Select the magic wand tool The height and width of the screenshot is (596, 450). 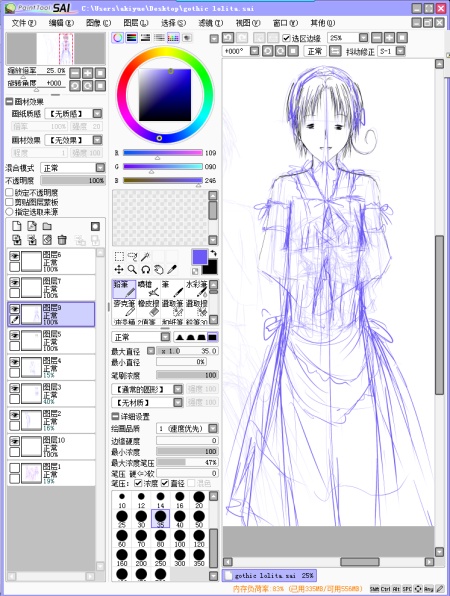145,257
